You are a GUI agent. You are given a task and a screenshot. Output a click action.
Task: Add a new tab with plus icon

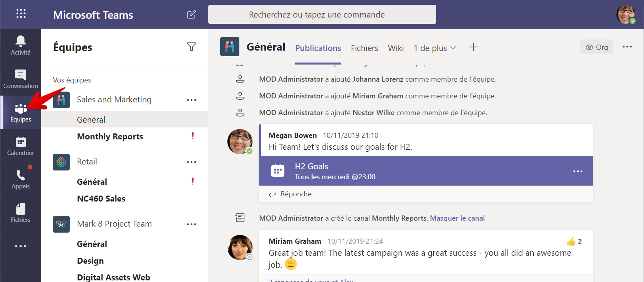click(x=473, y=47)
